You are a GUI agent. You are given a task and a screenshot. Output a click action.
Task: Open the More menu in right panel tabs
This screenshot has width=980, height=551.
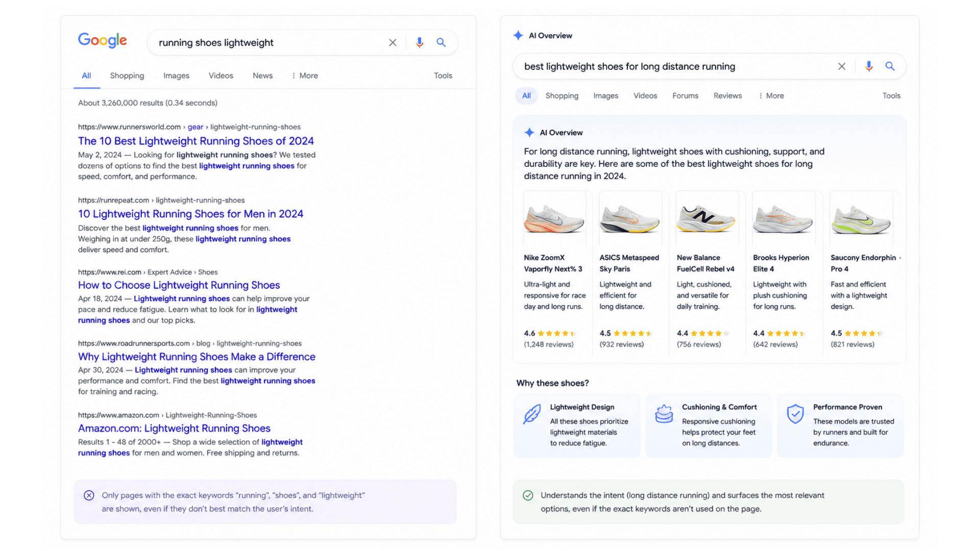point(771,96)
